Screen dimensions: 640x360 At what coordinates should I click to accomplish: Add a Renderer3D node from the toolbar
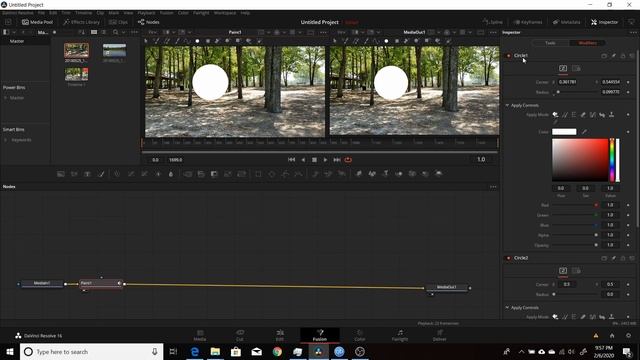(x=439, y=174)
